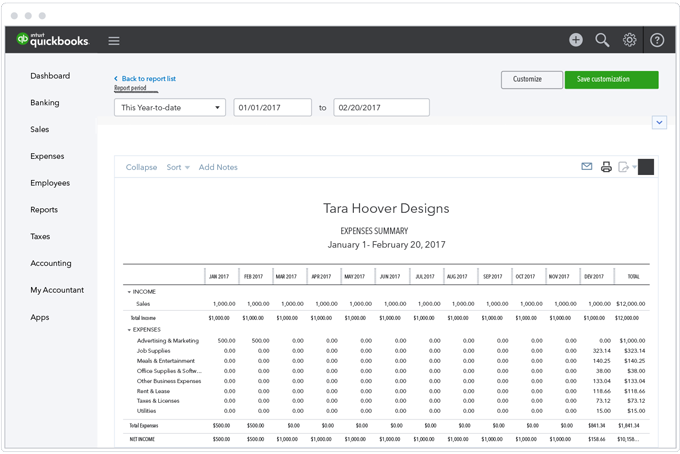The width and height of the screenshot is (680, 454).
Task: Open the Sort dropdown
Action: tap(178, 167)
